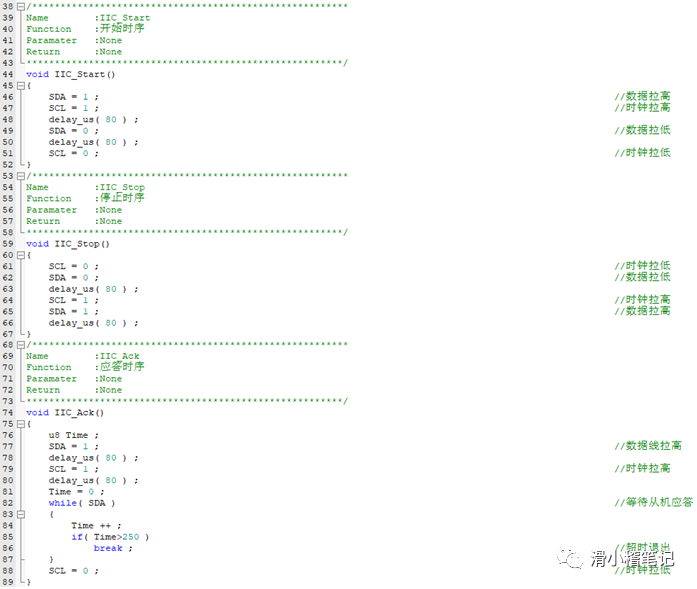This screenshot has width=697, height=589.
Task: Click 'SDA = 1 ;' on line 65
Action: tap(74, 311)
